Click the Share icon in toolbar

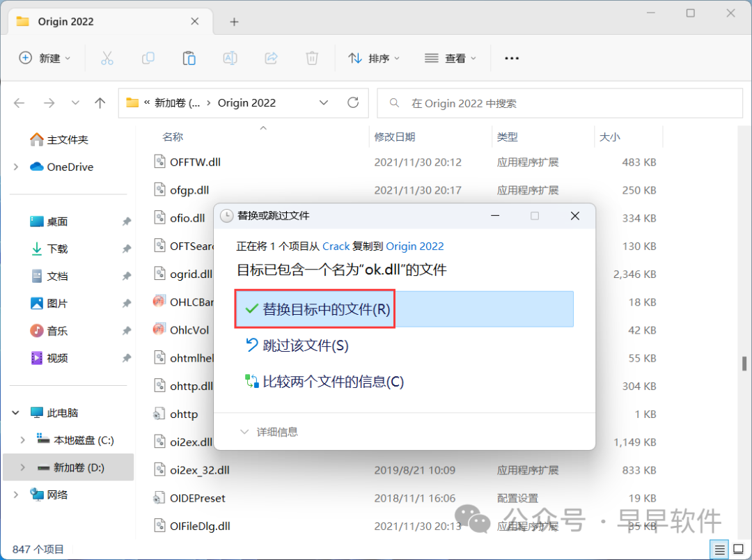click(x=272, y=59)
